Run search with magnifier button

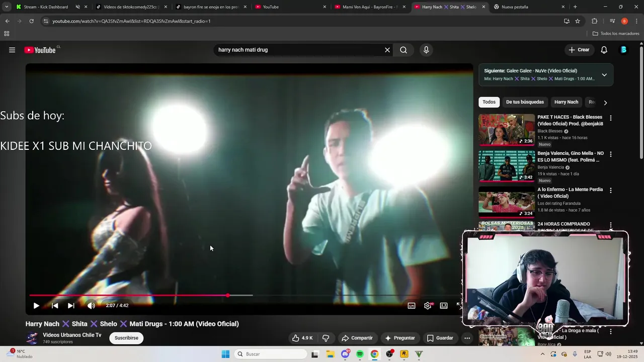point(404,50)
